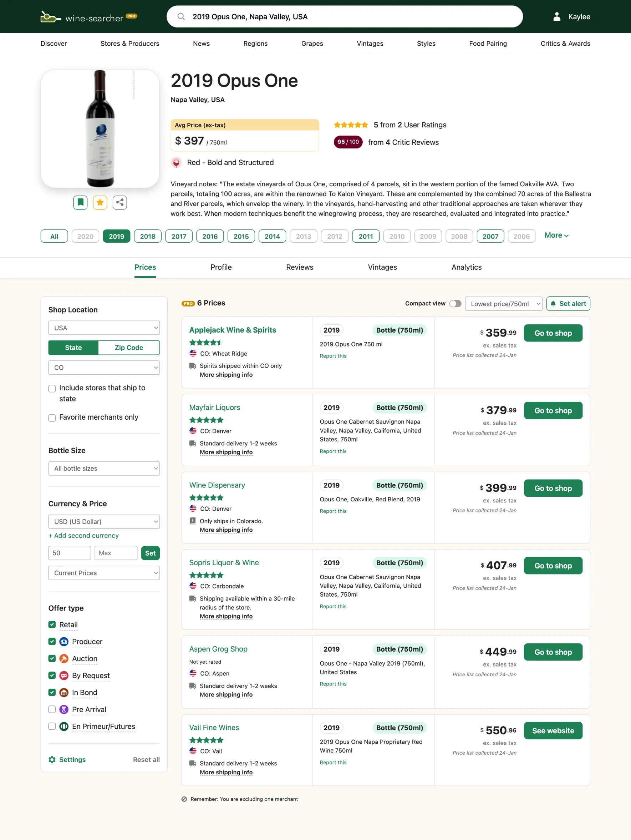Image resolution: width=631 pixels, height=840 pixels.
Task: Click the main search box
Action: (345, 16)
